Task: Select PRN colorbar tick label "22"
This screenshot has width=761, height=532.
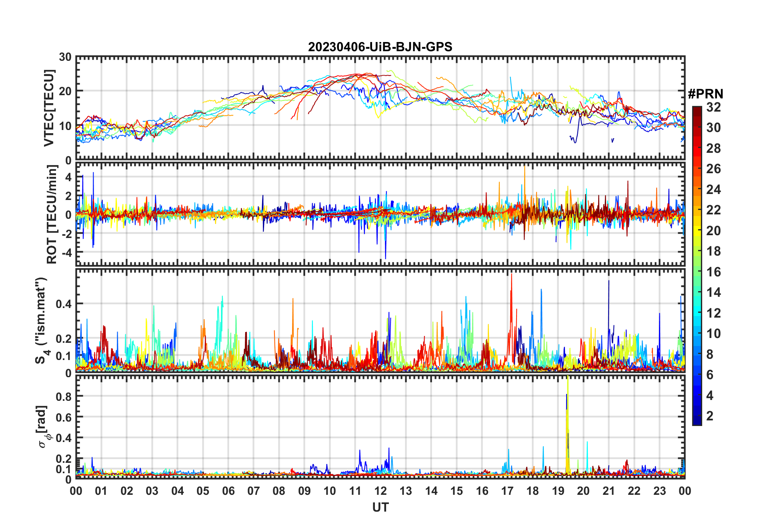Action: click(x=713, y=210)
